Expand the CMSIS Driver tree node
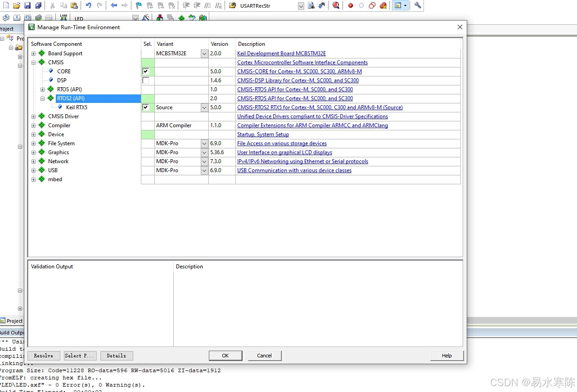This screenshot has width=577, height=392. [33, 116]
